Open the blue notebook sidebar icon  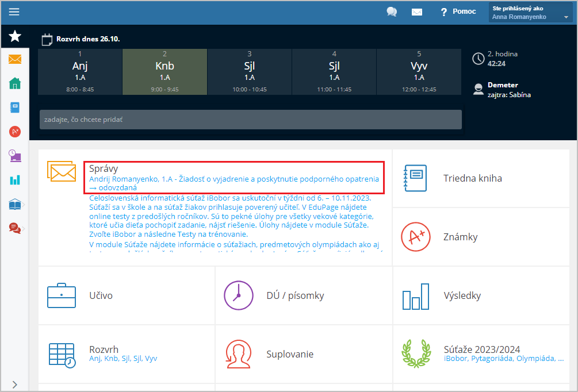pos(15,107)
